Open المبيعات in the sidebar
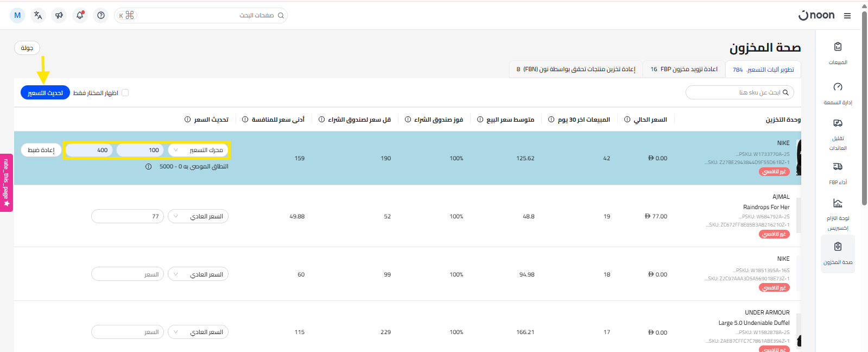This screenshot has height=352, width=868. 838,53
